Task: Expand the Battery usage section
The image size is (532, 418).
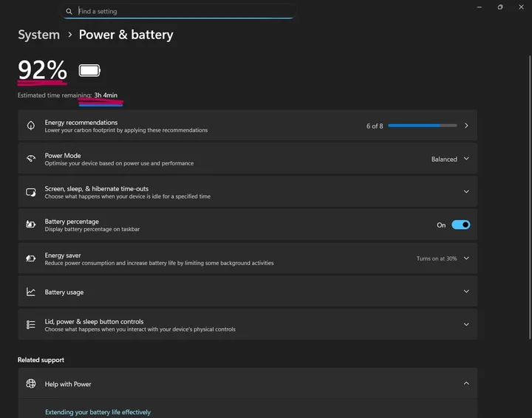Action: [466, 291]
